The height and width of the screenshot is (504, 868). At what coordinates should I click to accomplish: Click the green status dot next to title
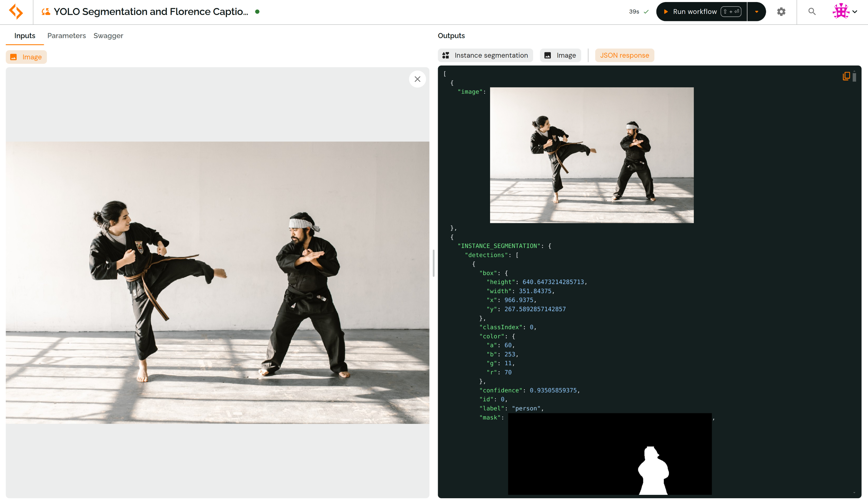pos(257,12)
